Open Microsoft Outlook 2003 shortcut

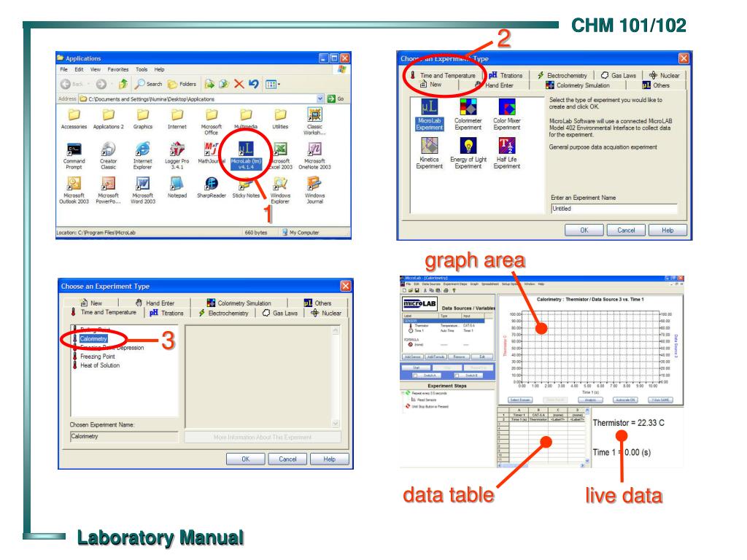(x=74, y=190)
